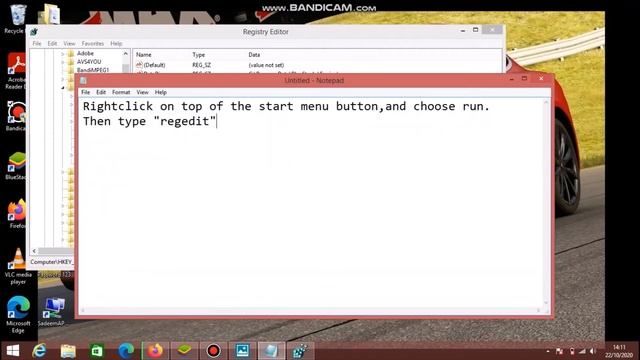Click the network signal tray icon
The height and width of the screenshot is (360, 640).
pos(582,351)
